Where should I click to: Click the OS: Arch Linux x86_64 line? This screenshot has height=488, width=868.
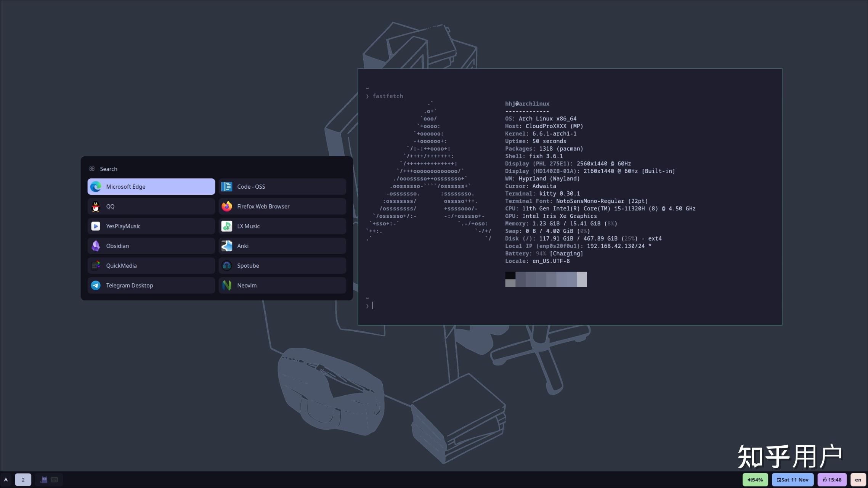point(541,119)
